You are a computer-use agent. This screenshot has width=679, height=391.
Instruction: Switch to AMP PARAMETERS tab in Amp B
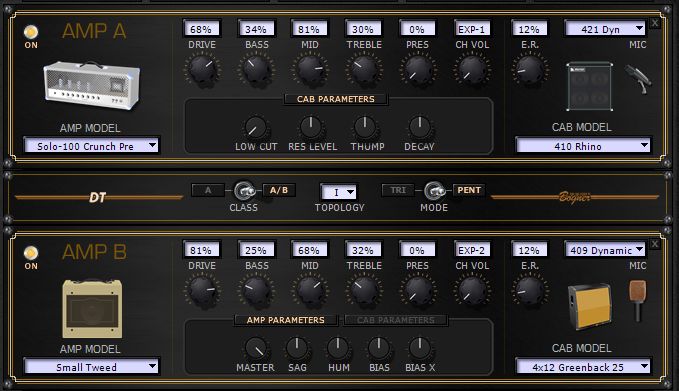(x=285, y=320)
